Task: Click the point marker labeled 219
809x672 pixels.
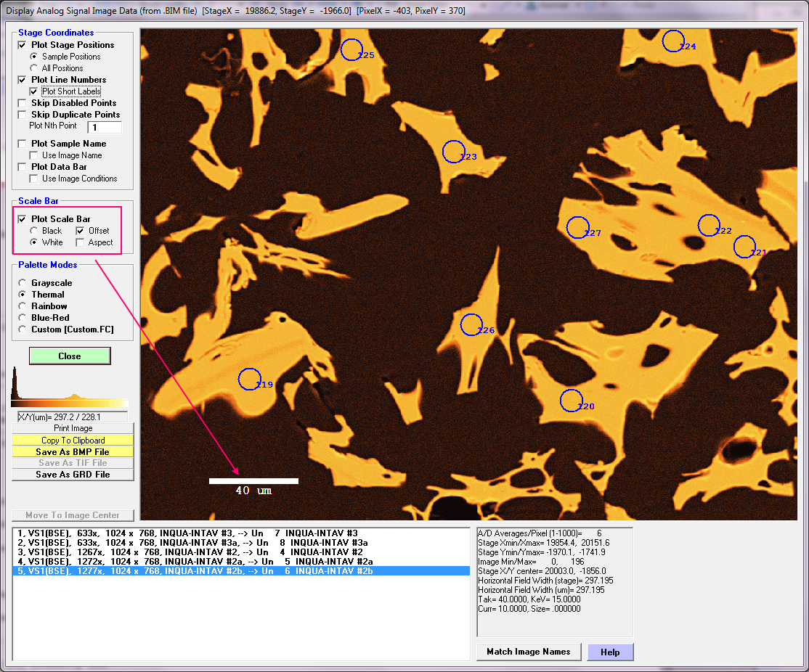Action: pyautogui.click(x=249, y=379)
